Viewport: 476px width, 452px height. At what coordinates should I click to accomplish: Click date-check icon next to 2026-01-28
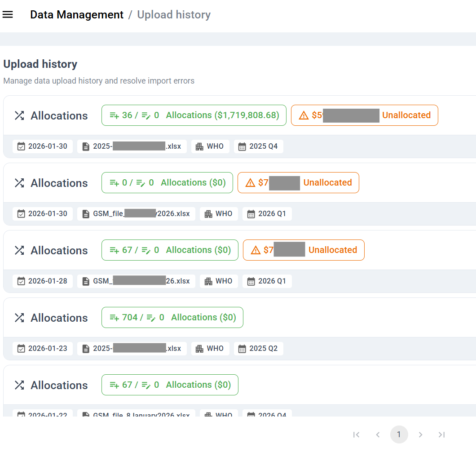(21, 281)
